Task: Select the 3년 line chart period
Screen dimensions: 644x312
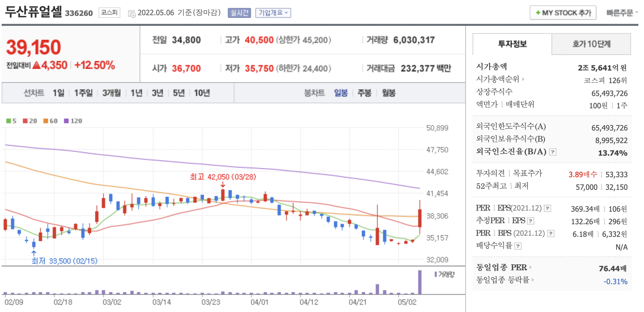Action: click(x=158, y=93)
